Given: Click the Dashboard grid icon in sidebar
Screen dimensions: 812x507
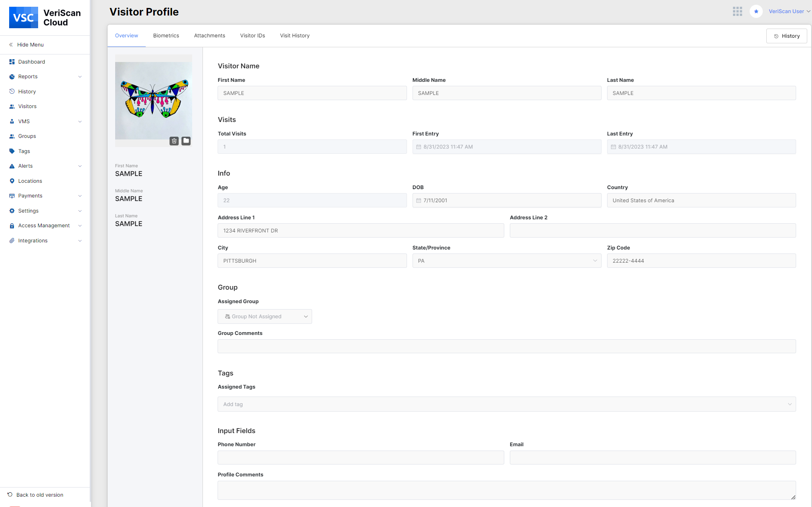Looking at the screenshot, I should coord(12,62).
